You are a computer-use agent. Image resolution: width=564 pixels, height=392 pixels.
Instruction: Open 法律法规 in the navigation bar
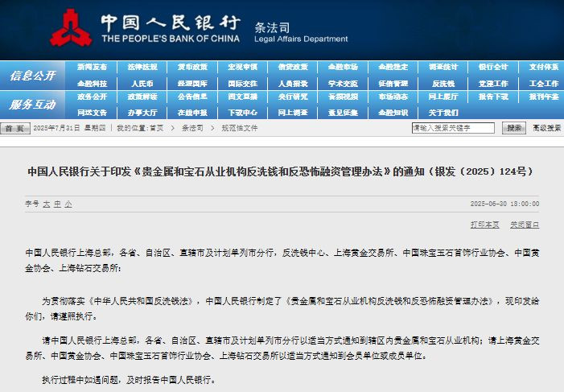point(142,67)
